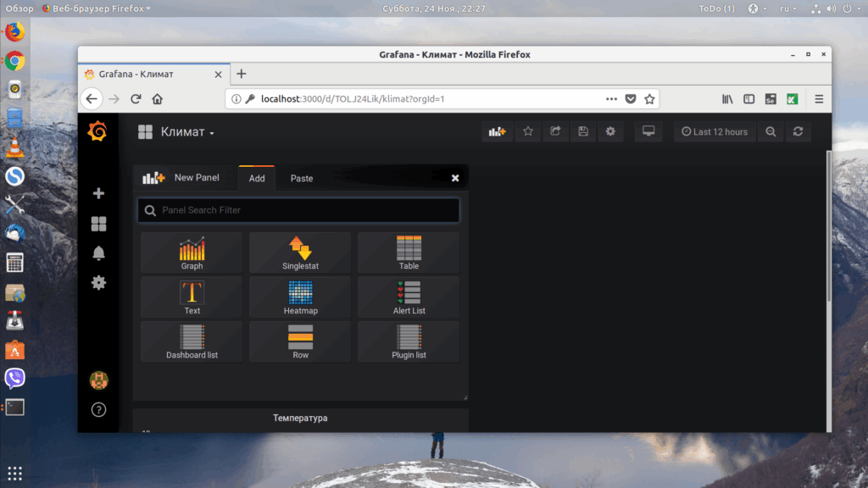Open Terminal from the dock
Image resolution: width=868 pixels, height=488 pixels.
[x=15, y=408]
